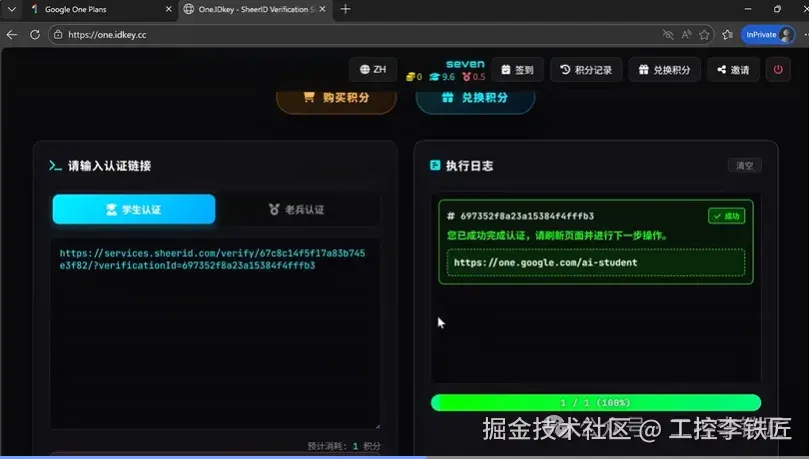Image resolution: width=809 pixels, height=459 pixels.
Task: Reload the page with refresh icon
Action: [35, 35]
